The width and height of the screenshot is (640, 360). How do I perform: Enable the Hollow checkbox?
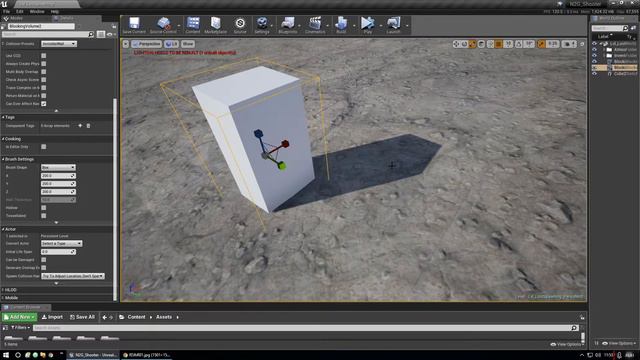click(x=44, y=208)
